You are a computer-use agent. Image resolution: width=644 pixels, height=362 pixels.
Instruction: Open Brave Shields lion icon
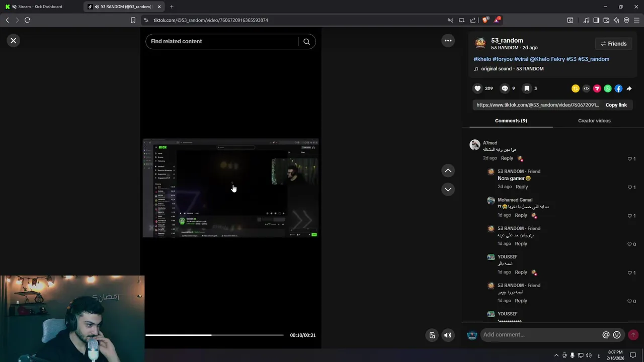click(485, 20)
